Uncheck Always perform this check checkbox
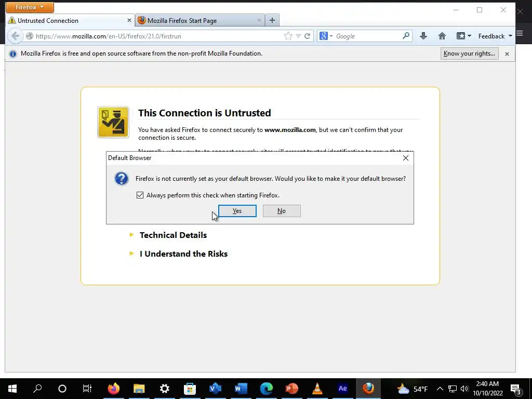The image size is (532, 399). click(x=140, y=195)
